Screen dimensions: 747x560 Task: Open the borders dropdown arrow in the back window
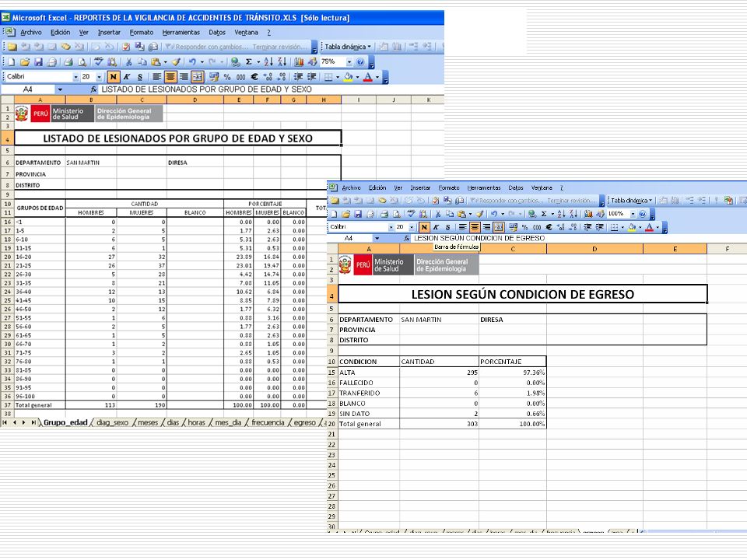click(x=338, y=77)
